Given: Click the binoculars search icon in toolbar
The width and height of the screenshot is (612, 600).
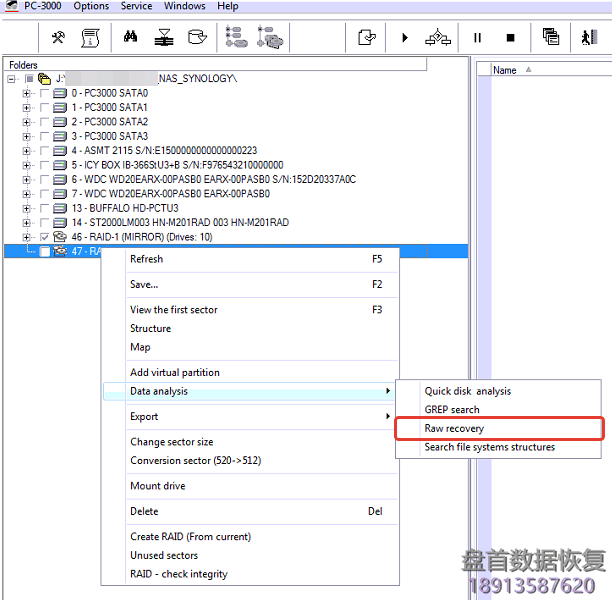Looking at the screenshot, I should [130, 37].
